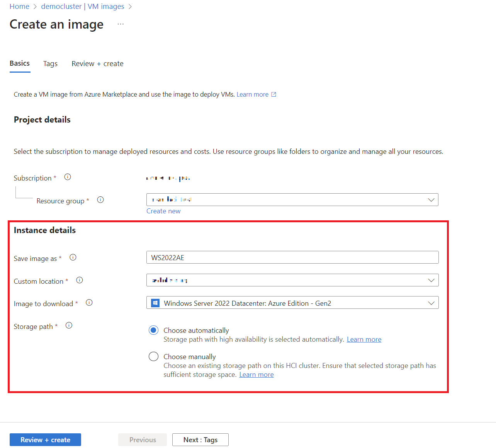The width and height of the screenshot is (496, 448).
Task: Click Create new resource group link
Action: click(163, 211)
